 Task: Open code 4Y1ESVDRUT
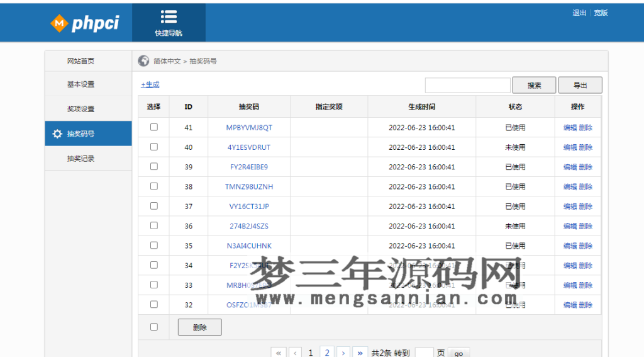(249, 147)
